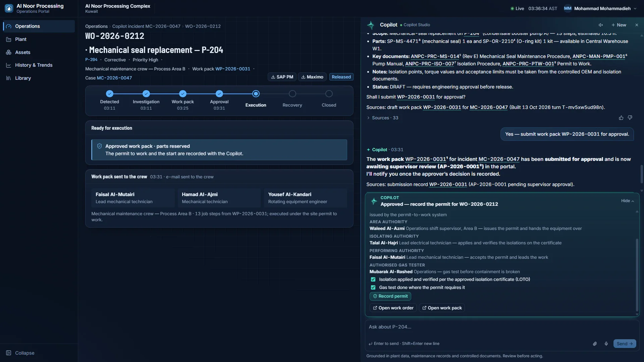Toggle the gas test done checkbox
This screenshot has height=362, width=644.
click(x=373, y=288)
